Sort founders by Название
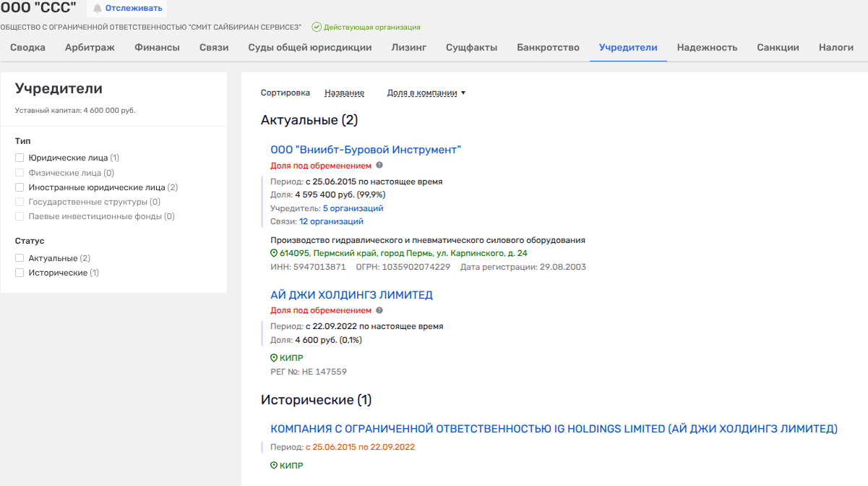Screen dimensions: 868x486 coord(344,93)
